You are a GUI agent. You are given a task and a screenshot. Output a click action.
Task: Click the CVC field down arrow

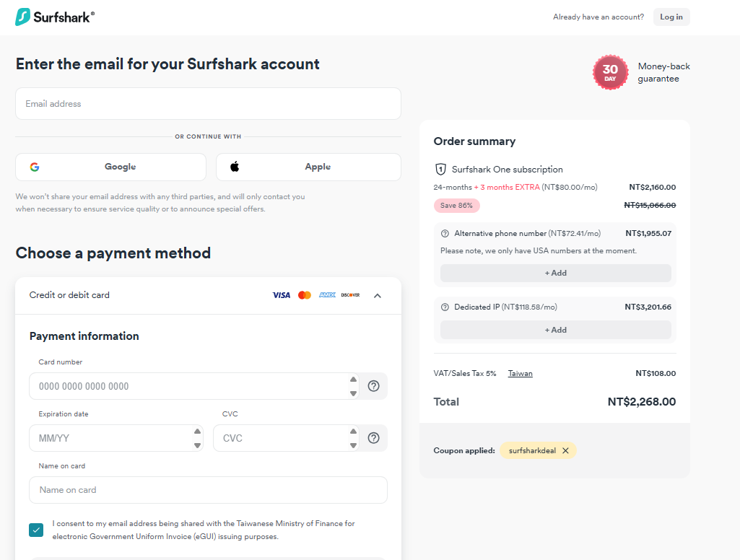pos(353,445)
